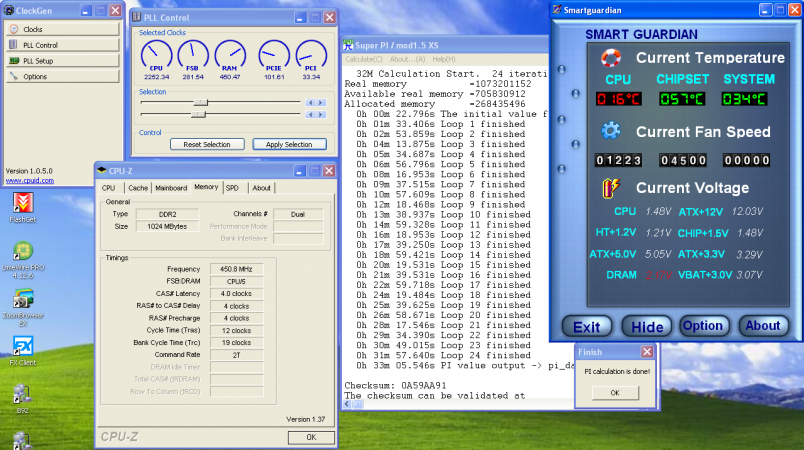Click the lower slider's right arrow stepper
Viewport: 804px width, 450px height.
tap(320, 114)
